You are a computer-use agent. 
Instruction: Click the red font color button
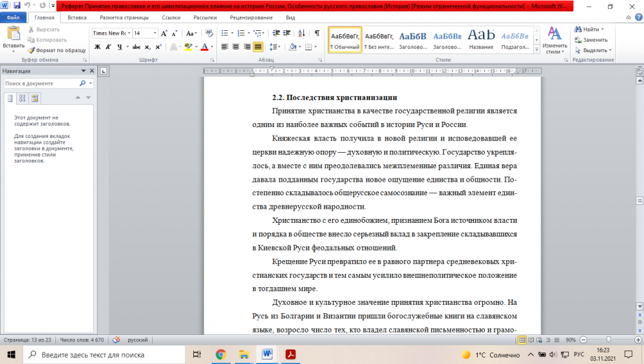[x=204, y=46]
